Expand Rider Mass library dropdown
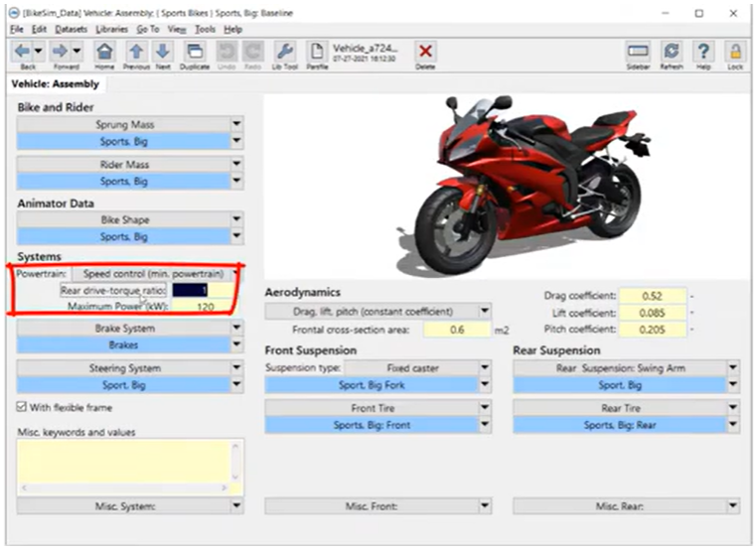Screen dimensions: 756x550 tap(236, 164)
